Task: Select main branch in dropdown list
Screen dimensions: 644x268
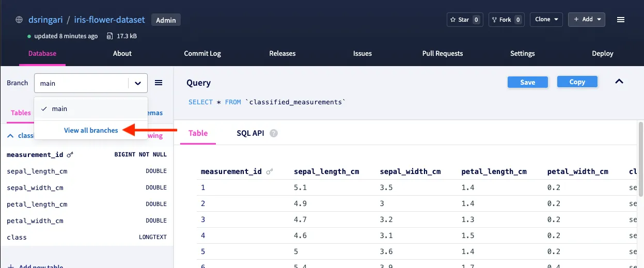Action: 59,108
